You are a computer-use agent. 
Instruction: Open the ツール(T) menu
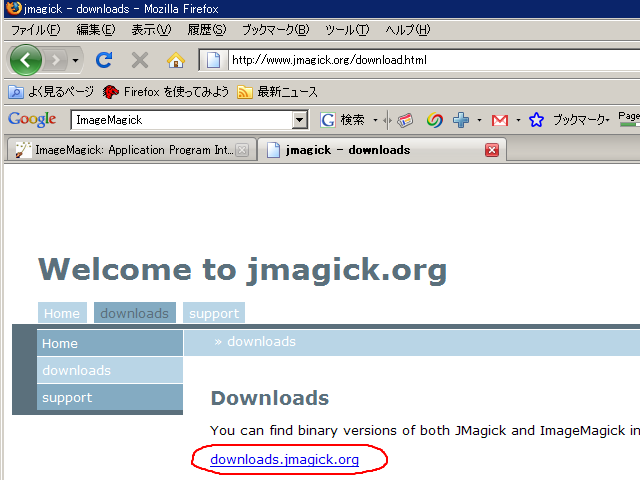click(x=347, y=30)
